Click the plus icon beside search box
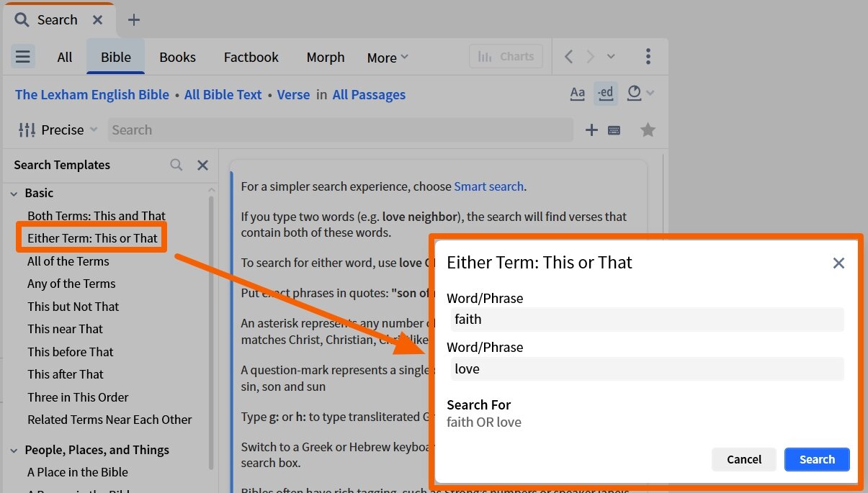 (591, 130)
